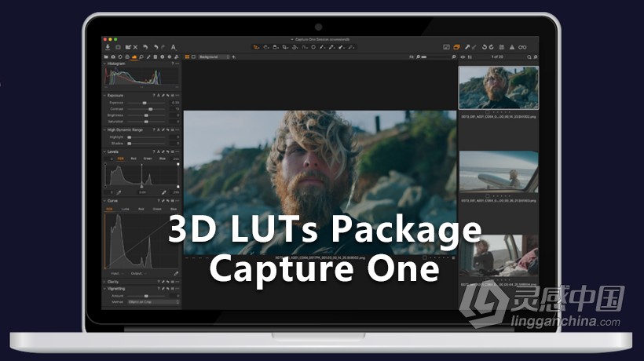
Task: Click the Reset adjustments arrow icon
Action: point(145,47)
